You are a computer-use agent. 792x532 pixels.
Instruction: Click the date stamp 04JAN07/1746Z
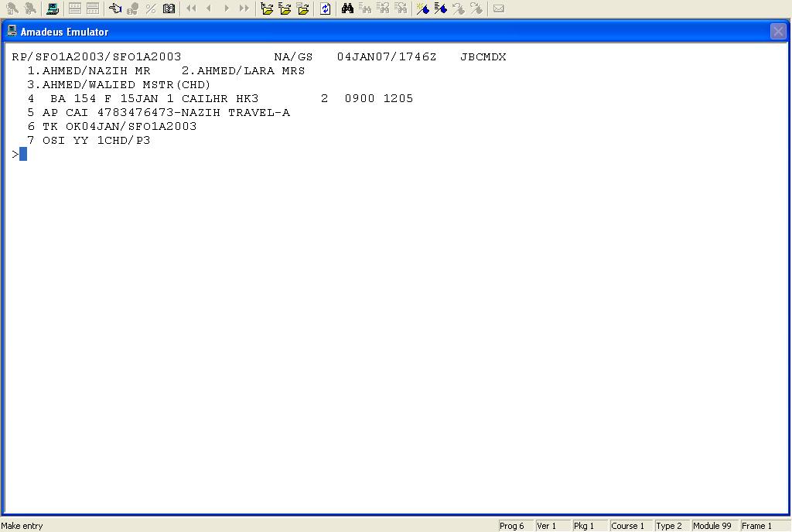pyautogui.click(x=387, y=56)
